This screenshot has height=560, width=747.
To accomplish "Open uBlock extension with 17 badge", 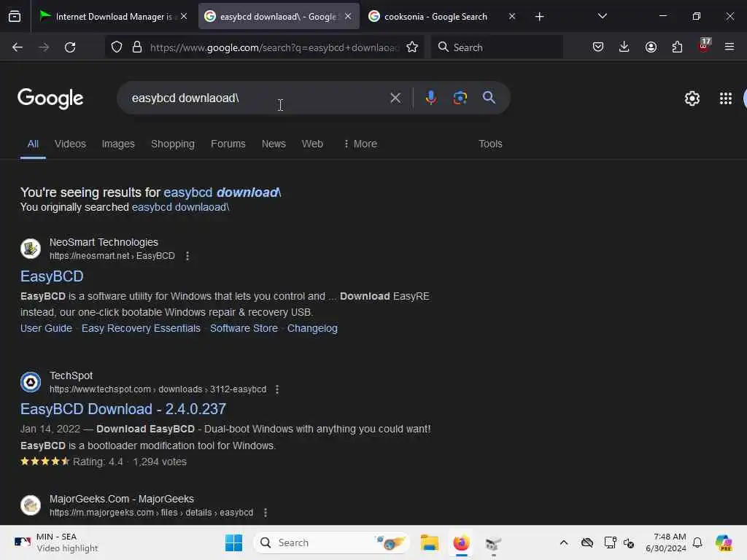I will [704, 46].
